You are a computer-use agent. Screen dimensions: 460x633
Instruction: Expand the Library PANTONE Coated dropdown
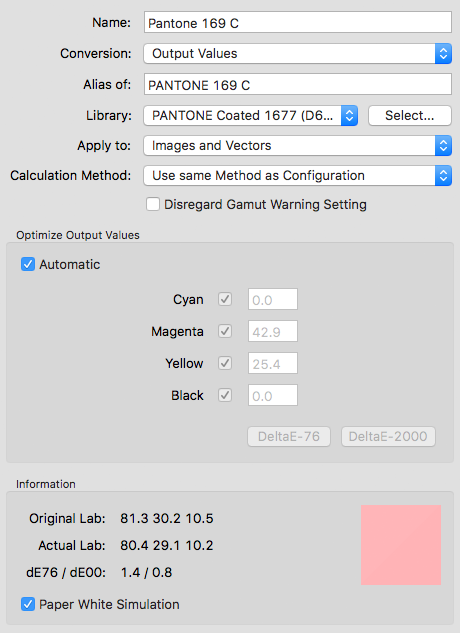(250, 115)
